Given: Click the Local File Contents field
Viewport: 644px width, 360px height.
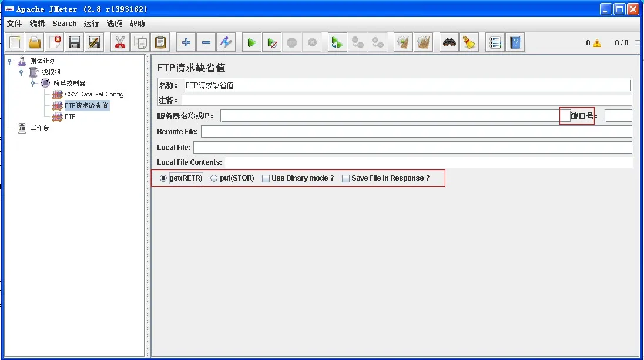Looking at the screenshot, I should click(429, 162).
